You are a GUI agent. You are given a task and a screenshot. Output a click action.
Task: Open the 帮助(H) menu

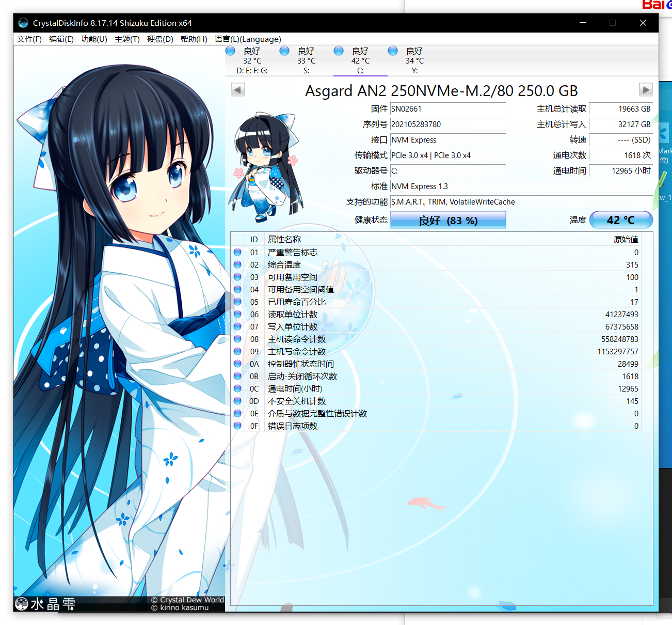click(194, 39)
